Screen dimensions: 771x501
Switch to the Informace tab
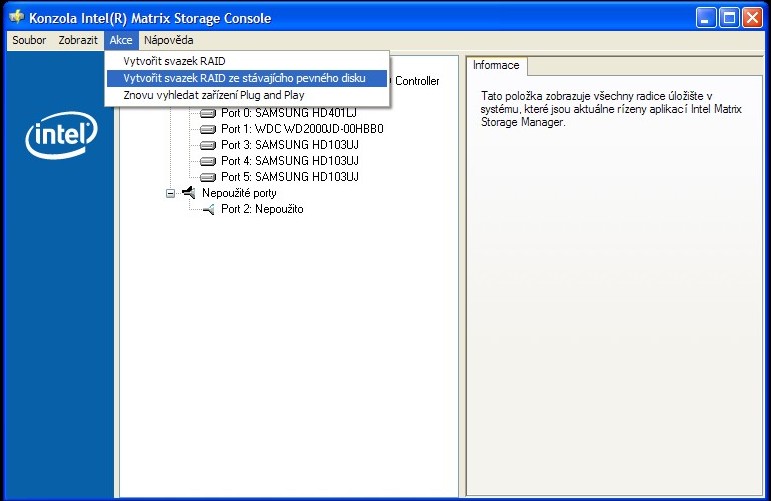(x=496, y=66)
